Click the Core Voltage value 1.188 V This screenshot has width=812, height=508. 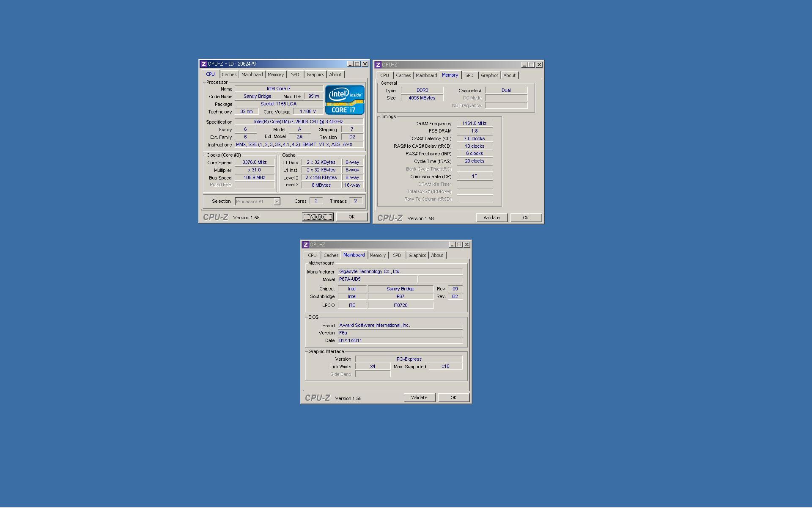[x=308, y=111]
